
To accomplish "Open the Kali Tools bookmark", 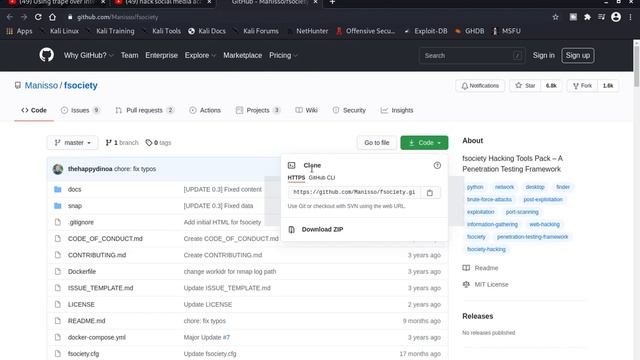I will point(162,31).
